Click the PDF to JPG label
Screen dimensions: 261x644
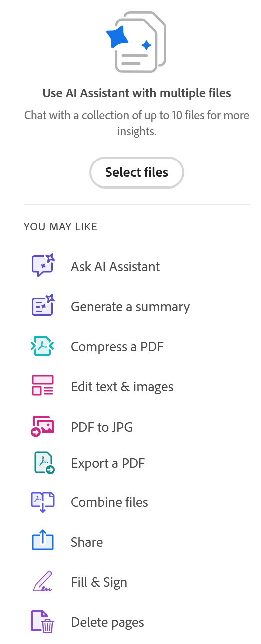(x=102, y=427)
